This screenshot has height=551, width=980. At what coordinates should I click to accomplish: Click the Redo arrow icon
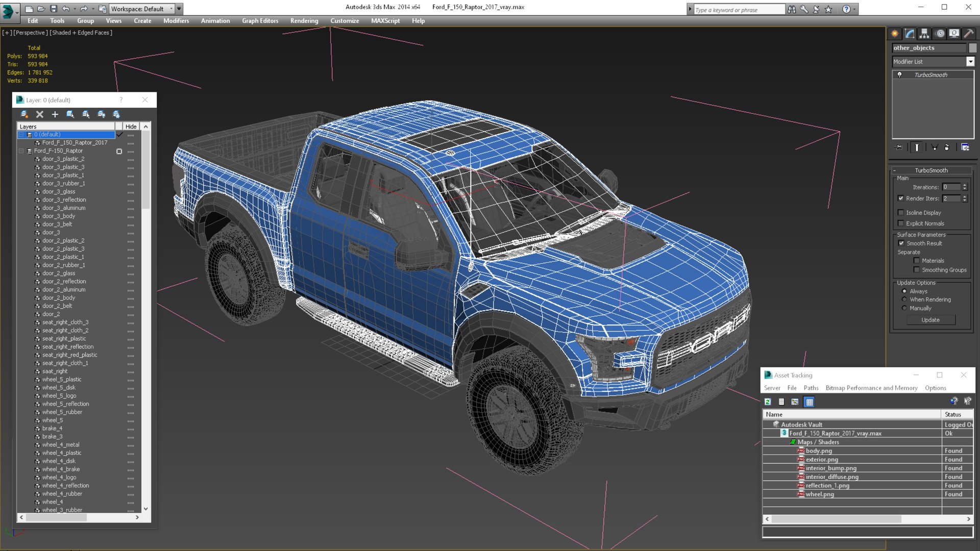coord(83,9)
